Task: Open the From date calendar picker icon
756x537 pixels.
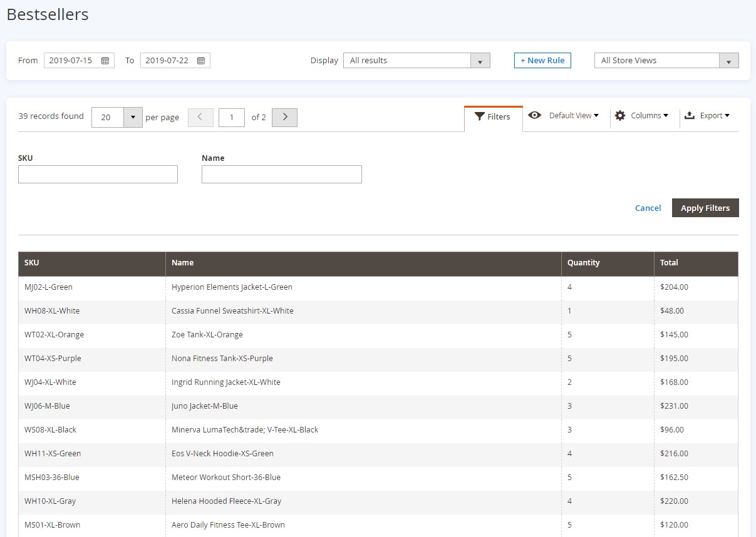Action: (105, 61)
